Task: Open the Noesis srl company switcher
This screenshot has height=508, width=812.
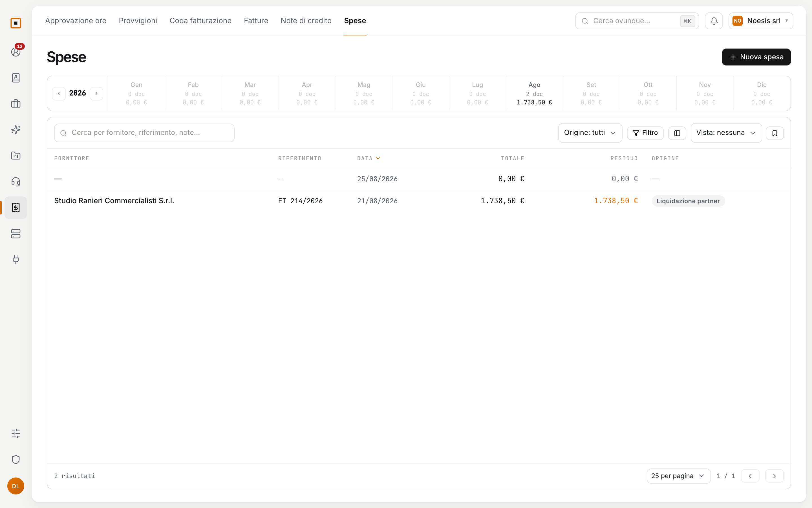Action: (x=761, y=21)
